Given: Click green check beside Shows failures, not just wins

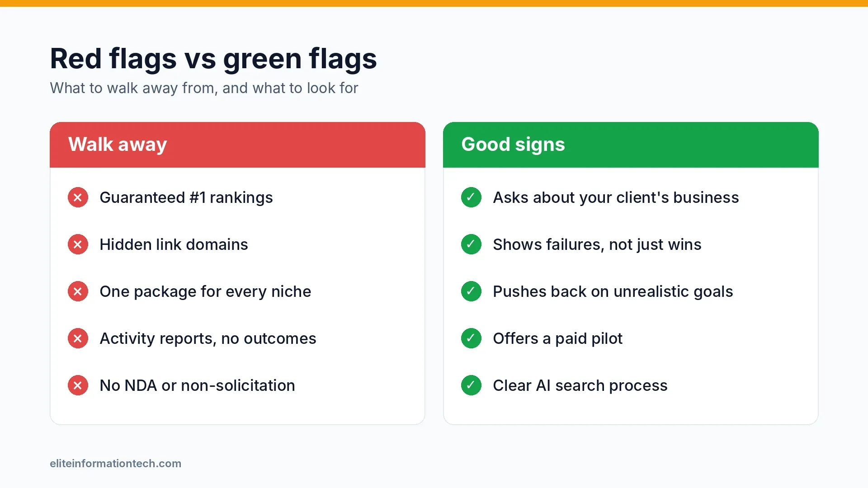Looking at the screenshot, I should click(471, 244).
